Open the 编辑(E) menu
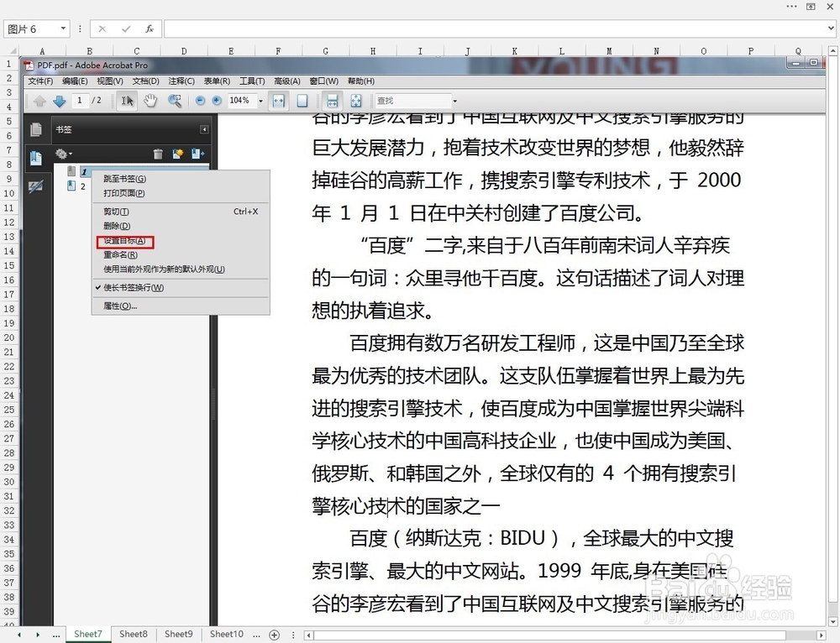840x643 pixels. 75,81
